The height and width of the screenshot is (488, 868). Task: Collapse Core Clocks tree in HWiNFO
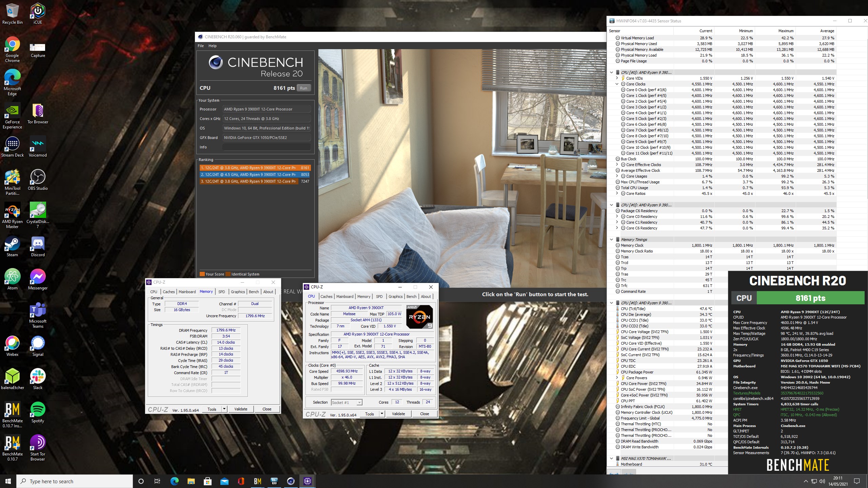[x=617, y=84]
